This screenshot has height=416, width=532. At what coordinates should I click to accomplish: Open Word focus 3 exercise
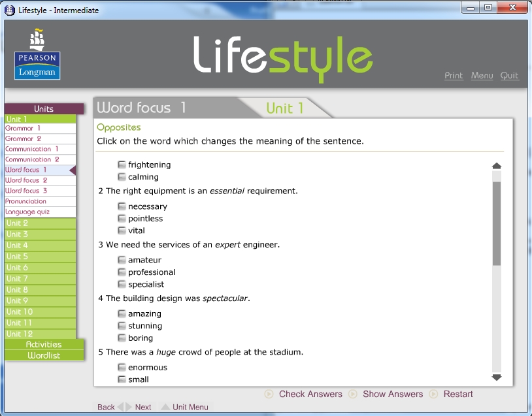click(x=40, y=191)
